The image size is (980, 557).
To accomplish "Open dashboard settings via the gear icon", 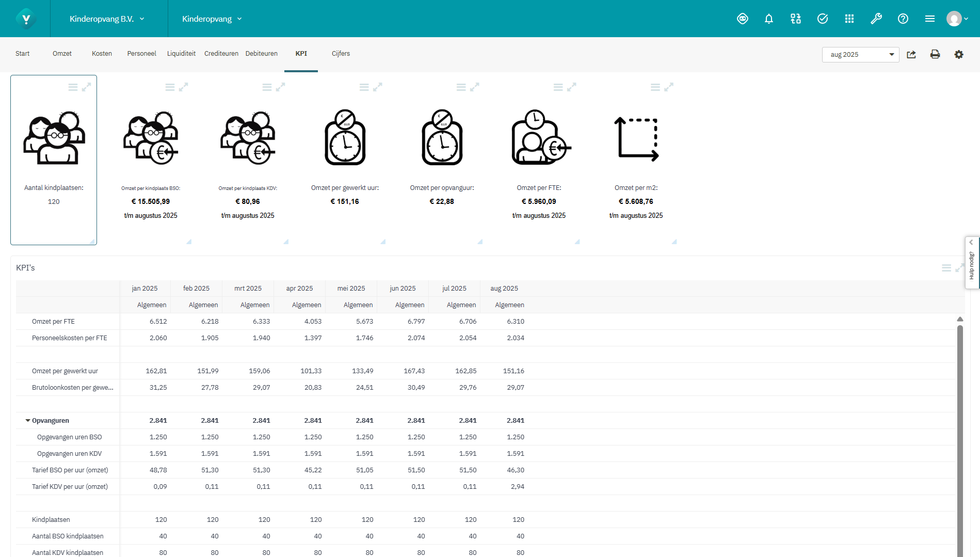I will (959, 54).
